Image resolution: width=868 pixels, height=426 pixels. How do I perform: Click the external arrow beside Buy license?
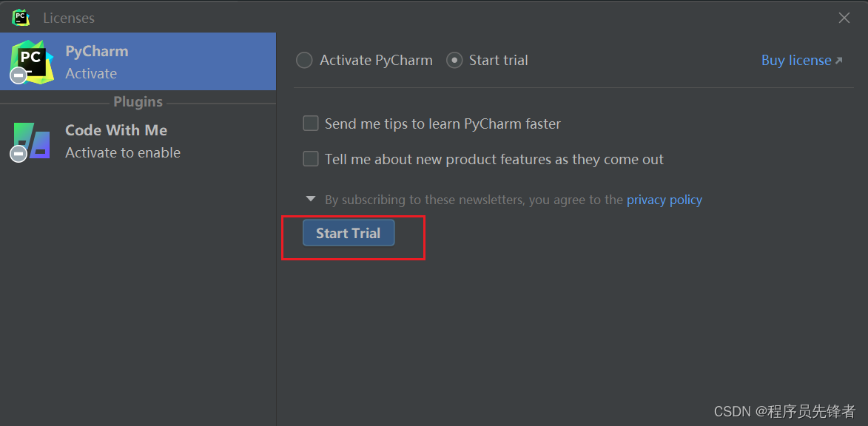point(838,61)
